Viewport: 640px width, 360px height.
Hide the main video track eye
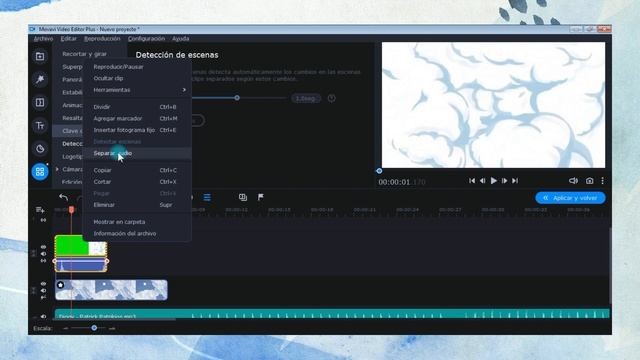click(x=43, y=284)
